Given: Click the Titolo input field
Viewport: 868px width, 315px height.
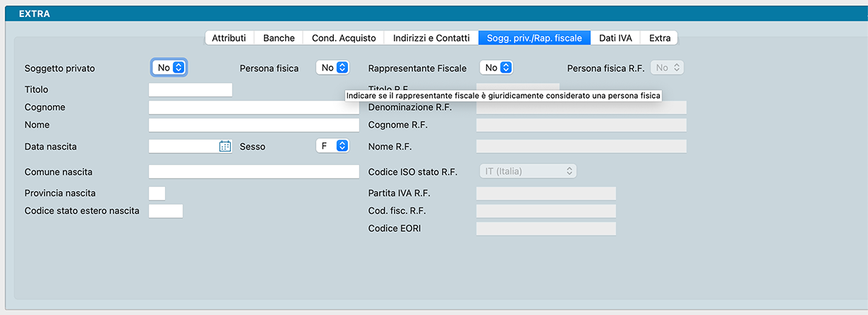Looking at the screenshot, I should point(191,89).
